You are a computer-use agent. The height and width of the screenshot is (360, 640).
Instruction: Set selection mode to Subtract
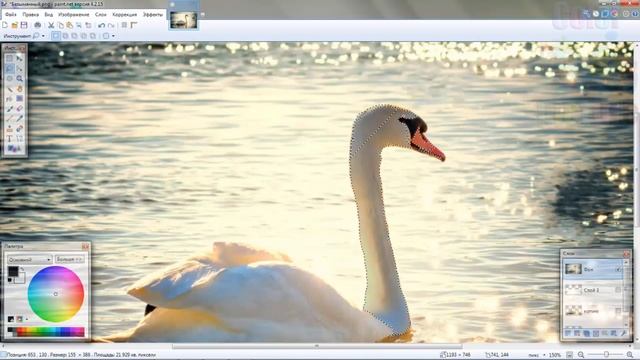(74, 36)
